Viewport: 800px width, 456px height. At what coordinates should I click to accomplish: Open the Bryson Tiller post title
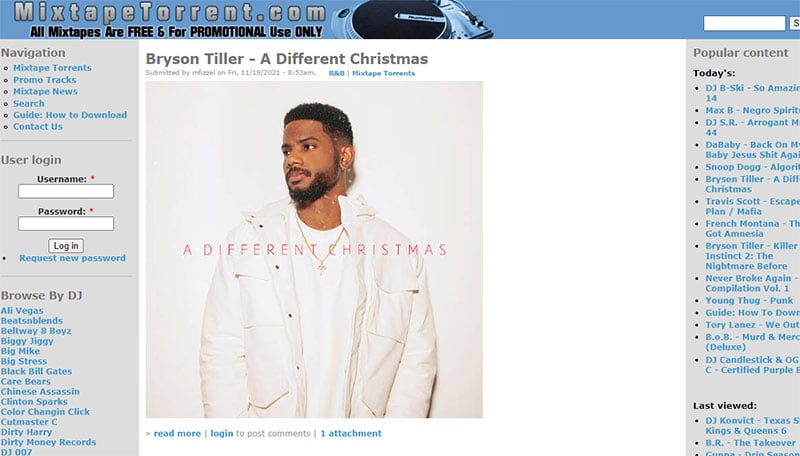click(x=286, y=59)
